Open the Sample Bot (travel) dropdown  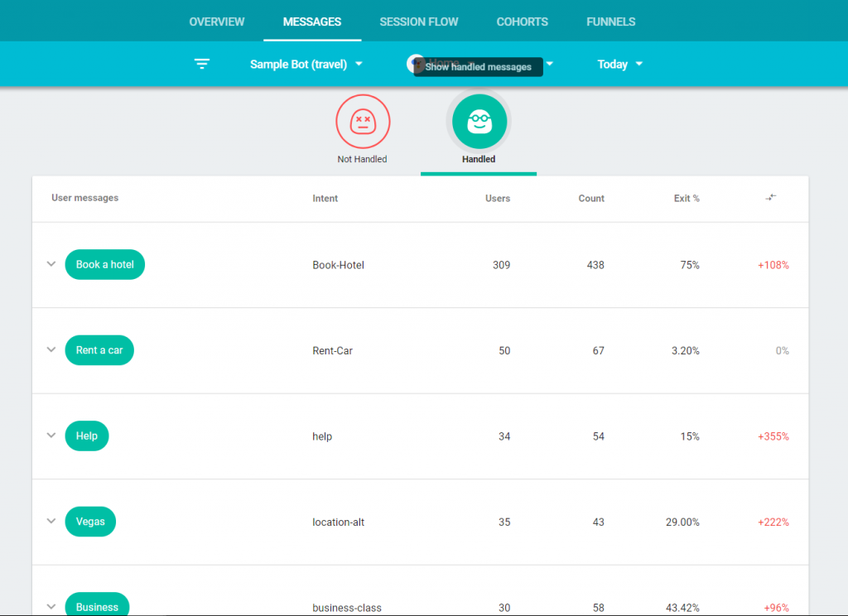(x=306, y=65)
